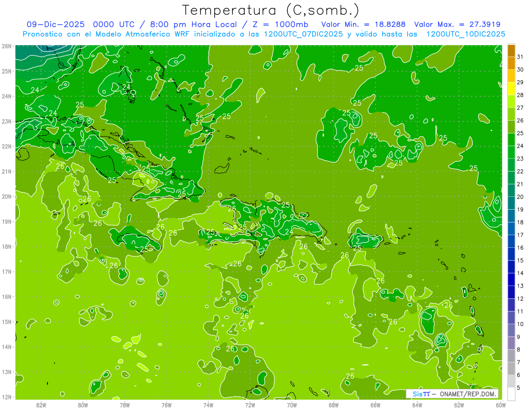Click the "70W" longitude axis label

(292, 405)
